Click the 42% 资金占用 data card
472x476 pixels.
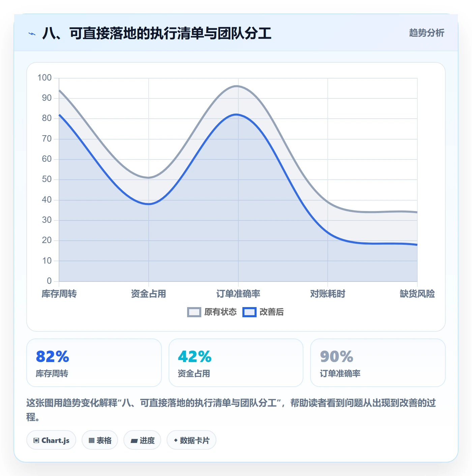236,363
